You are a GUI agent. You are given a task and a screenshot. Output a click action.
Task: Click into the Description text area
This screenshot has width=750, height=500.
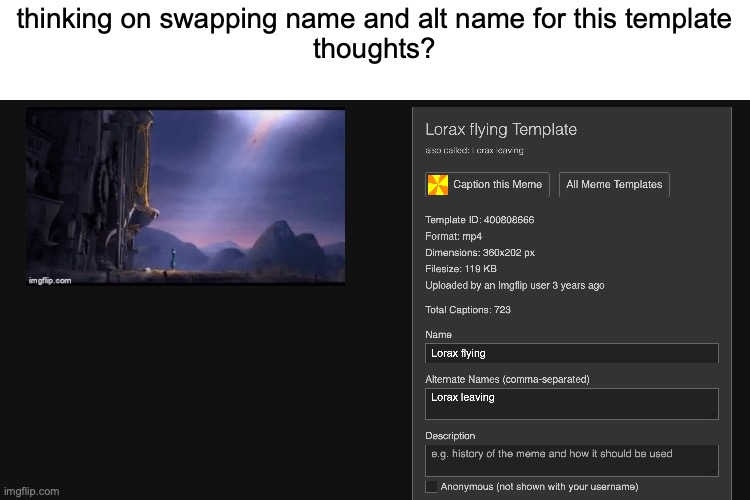(x=572, y=460)
